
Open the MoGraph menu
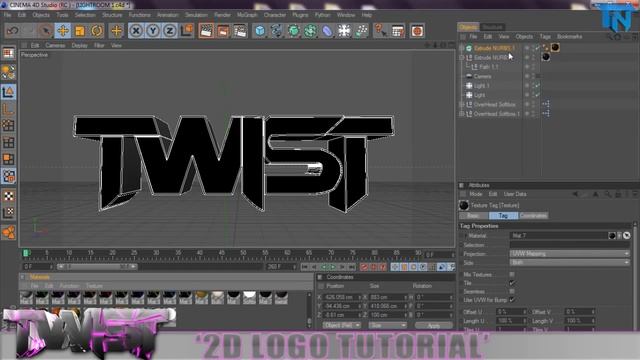[247, 15]
